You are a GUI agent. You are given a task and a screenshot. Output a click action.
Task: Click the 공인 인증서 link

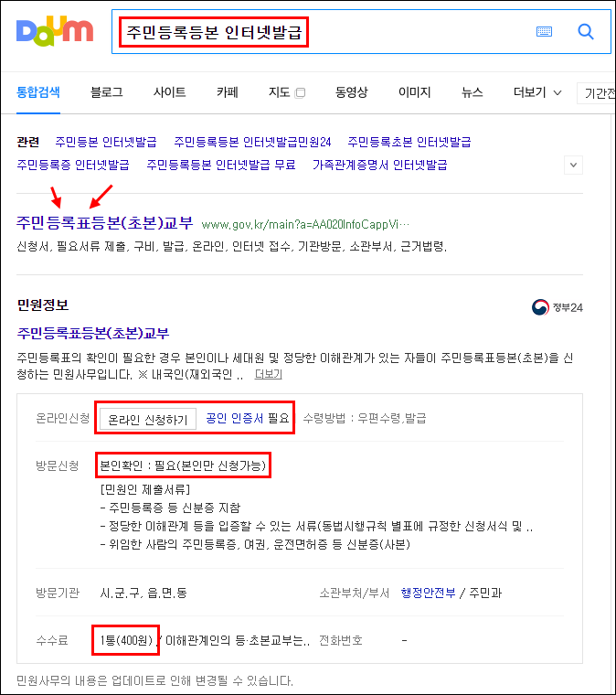click(x=234, y=418)
